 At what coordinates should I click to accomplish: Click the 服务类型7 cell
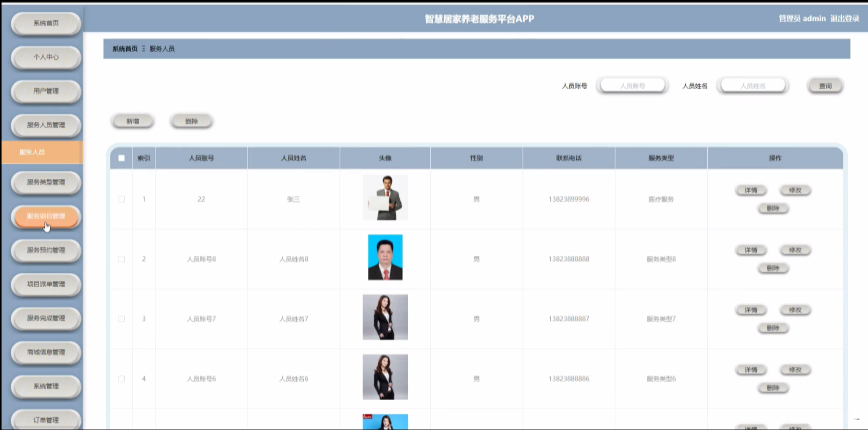(661, 319)
